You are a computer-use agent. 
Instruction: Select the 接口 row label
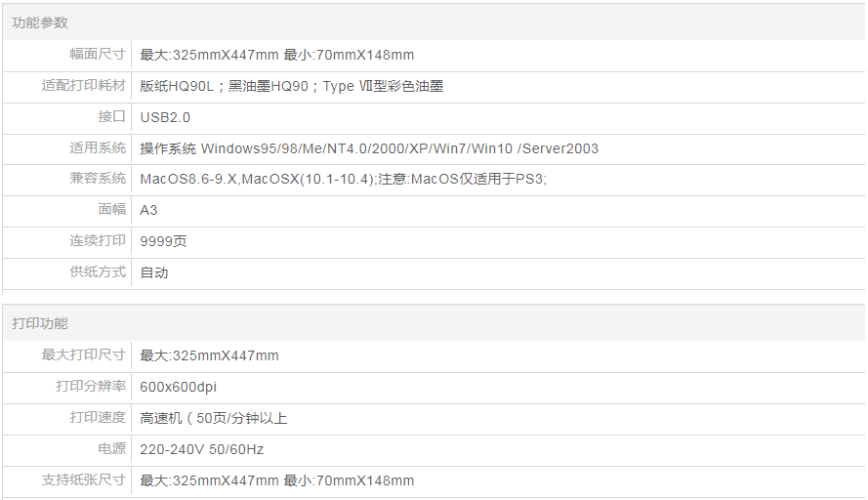(x=112, y=117)
